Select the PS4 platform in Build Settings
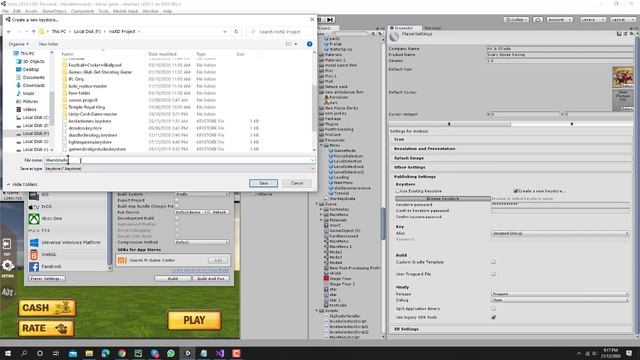The width and height of the screenshot is (640, 360). (45, 231)
